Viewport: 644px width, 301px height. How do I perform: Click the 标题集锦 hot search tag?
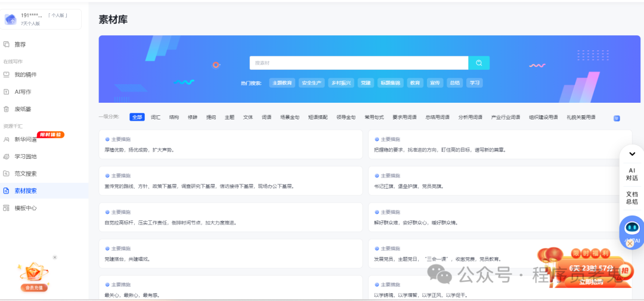391,82
